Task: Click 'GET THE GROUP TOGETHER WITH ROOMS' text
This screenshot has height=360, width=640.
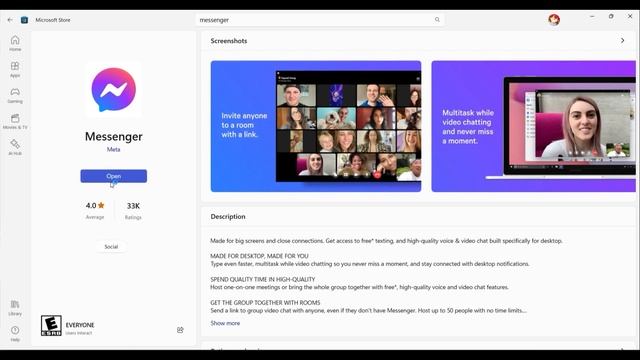Action: coord(265,302)
